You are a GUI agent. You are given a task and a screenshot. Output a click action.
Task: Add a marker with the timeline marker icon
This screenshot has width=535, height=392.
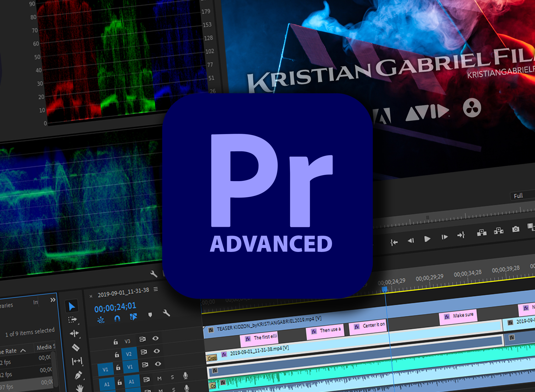coord(150,315)
